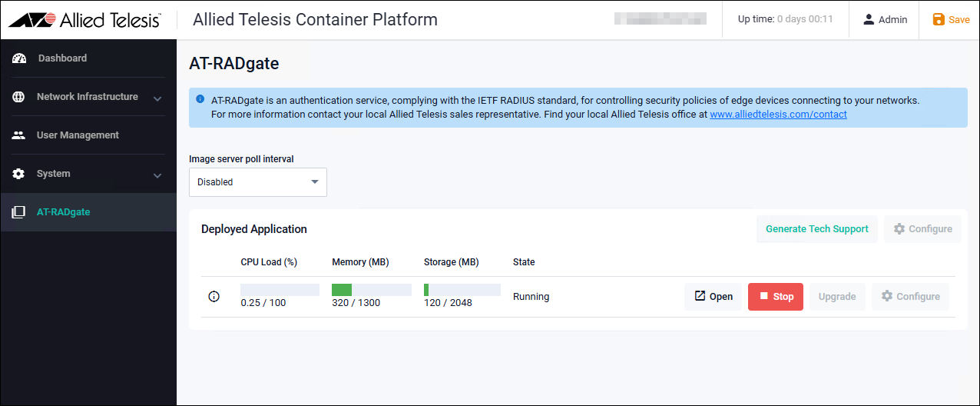Click the info icon beside CPU Load
The width and height of the screenshot is (980, 406).
(x=214, y=297)
